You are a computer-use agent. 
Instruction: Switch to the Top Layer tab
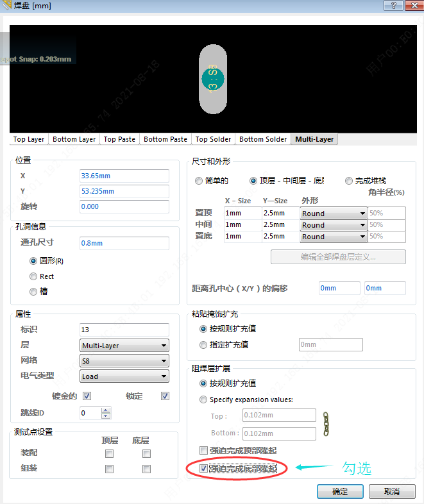click(29, 139)
